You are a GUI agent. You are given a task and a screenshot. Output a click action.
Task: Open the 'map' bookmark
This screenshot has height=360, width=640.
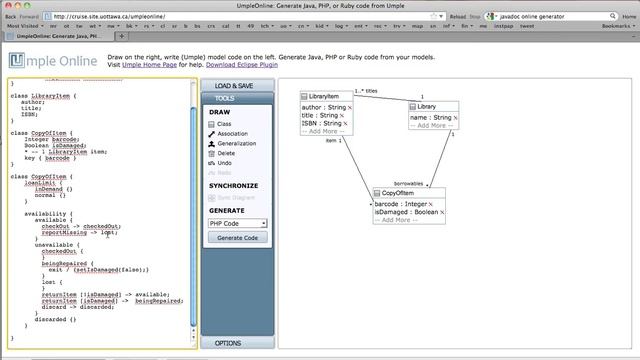417,26
